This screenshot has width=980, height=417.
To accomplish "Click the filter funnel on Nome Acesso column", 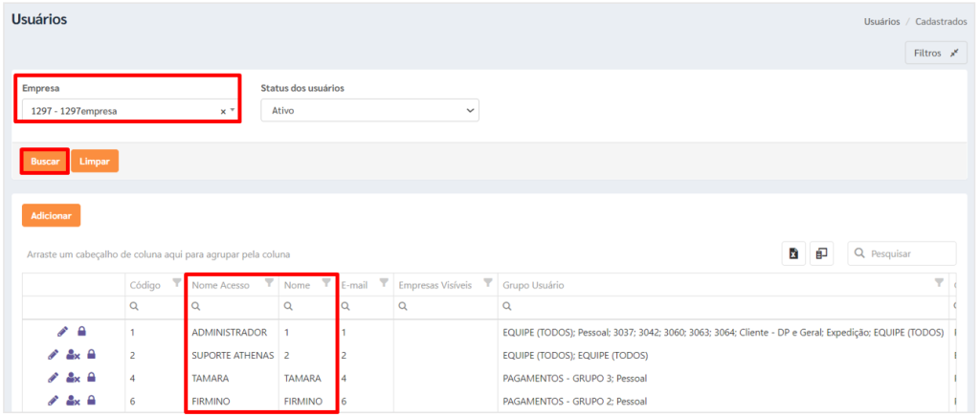I will (x=269, y=283).
